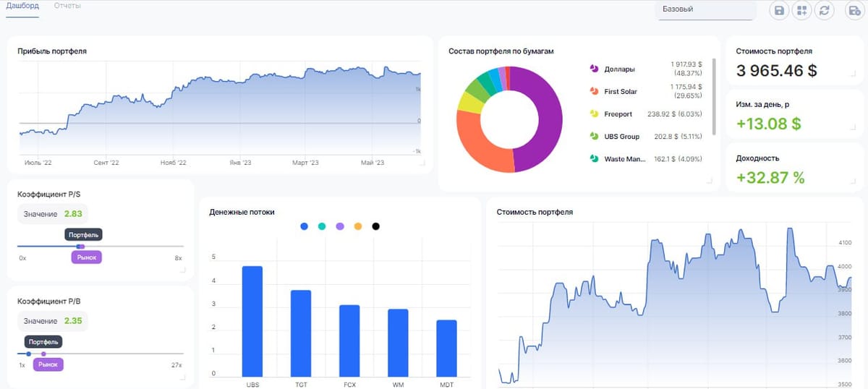Click the save dashboard floppy disk icon
The height and width of the screenshot is (389, 868).
tap(779, 10)
